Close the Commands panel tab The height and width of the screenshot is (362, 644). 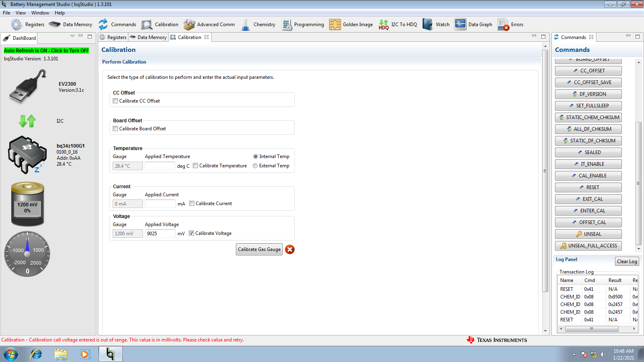[x=591, y=37]
